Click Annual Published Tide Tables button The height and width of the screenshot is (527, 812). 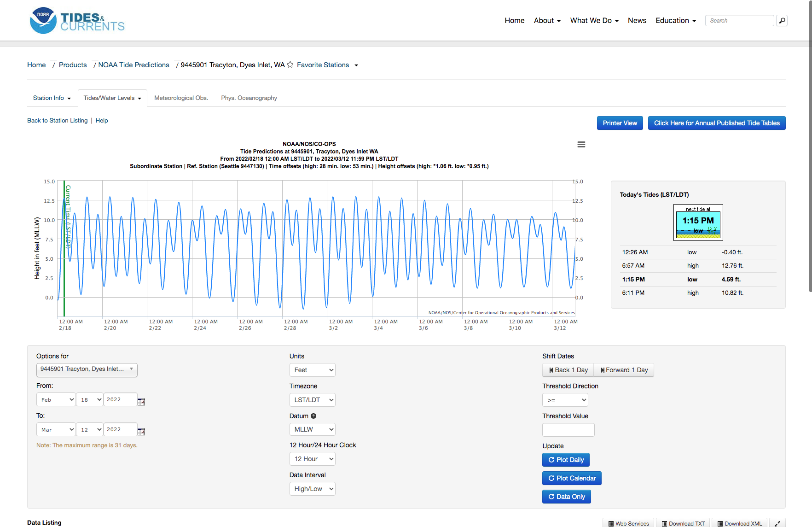(717, 123)
